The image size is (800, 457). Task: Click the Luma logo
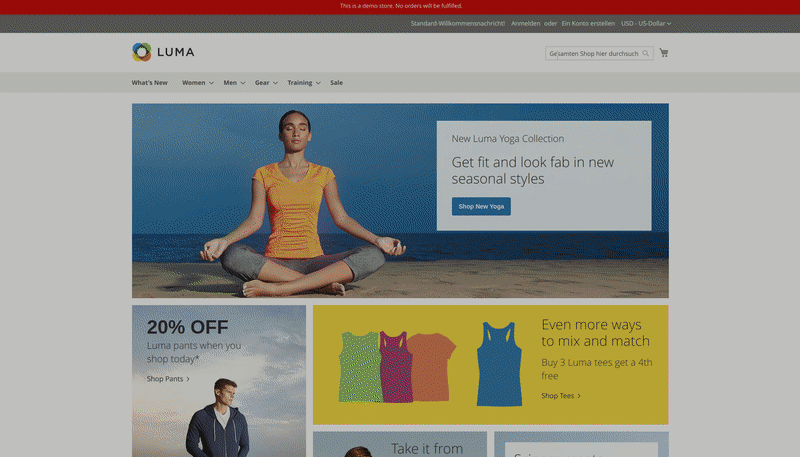click(163, 52)
